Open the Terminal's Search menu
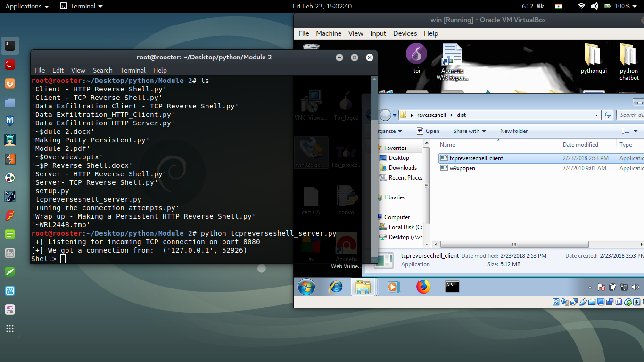644x362 pixels. (102, 70)
